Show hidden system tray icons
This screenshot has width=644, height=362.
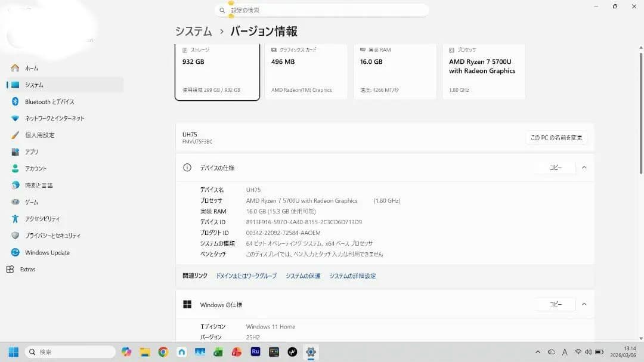pos(538,352)
